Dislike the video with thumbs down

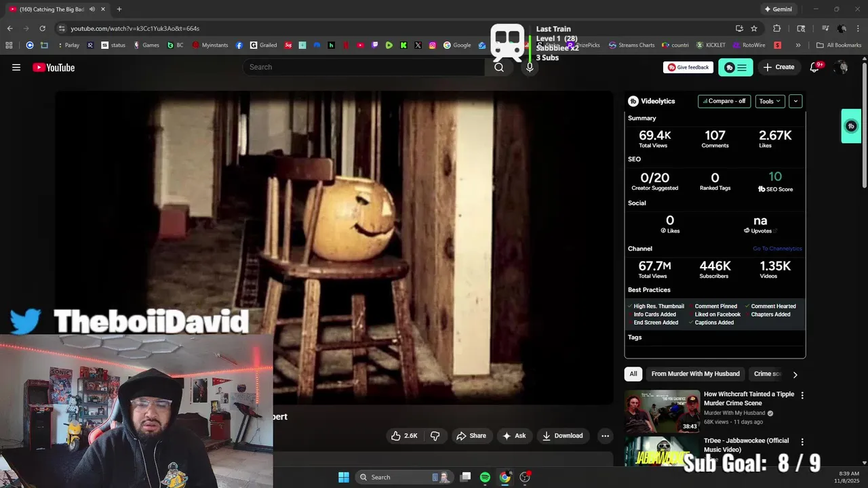(x=435, y=436)
